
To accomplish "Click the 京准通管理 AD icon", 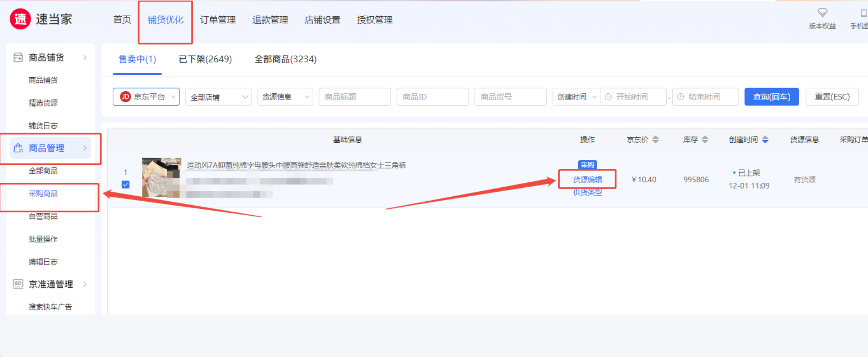I will pos(18,284).
